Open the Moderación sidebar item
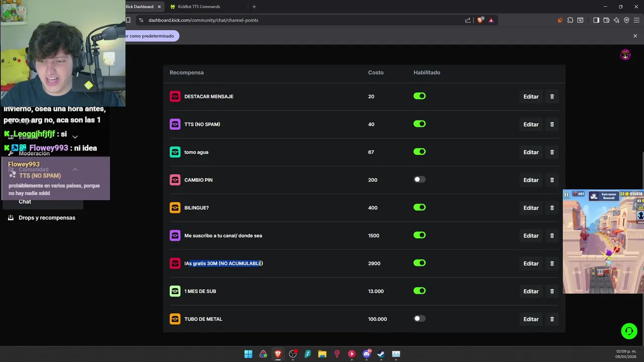Image resolution: width=644 pixels, height=362 pixels. (x=34, y=153)
